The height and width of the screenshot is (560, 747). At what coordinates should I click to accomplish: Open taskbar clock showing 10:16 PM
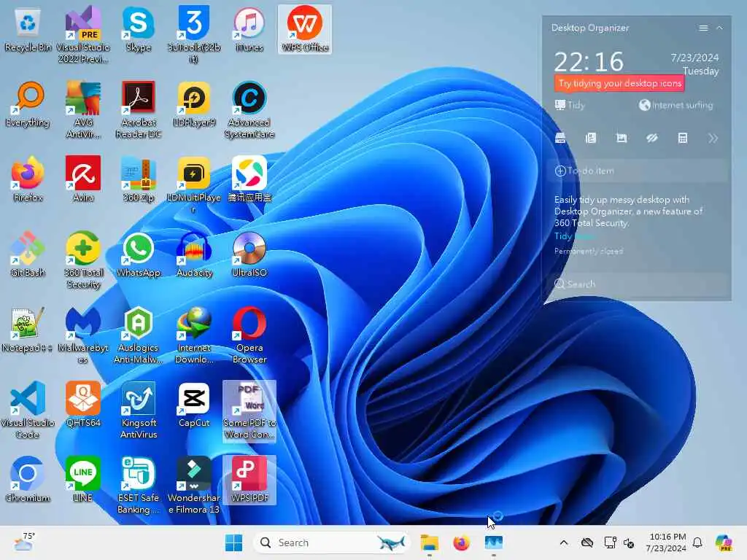coord(667,542)
